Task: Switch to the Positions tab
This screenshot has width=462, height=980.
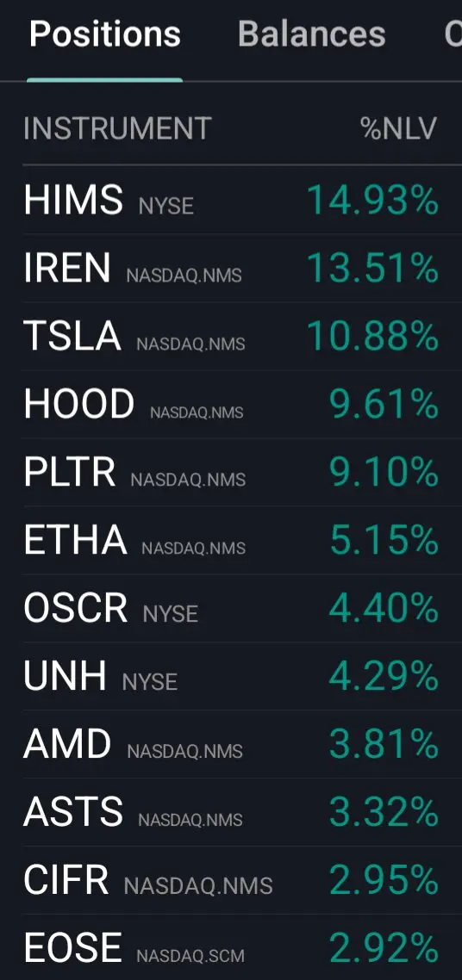Action: tap(105, 34)
